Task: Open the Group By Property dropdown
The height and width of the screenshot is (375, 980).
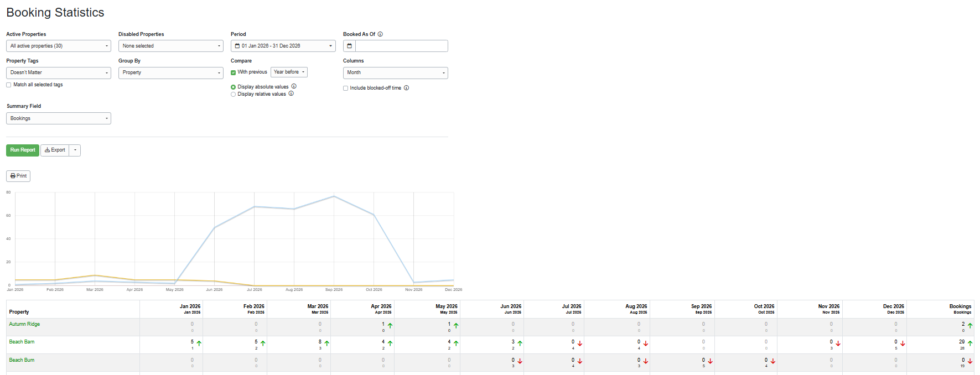Action: point(171,72)
